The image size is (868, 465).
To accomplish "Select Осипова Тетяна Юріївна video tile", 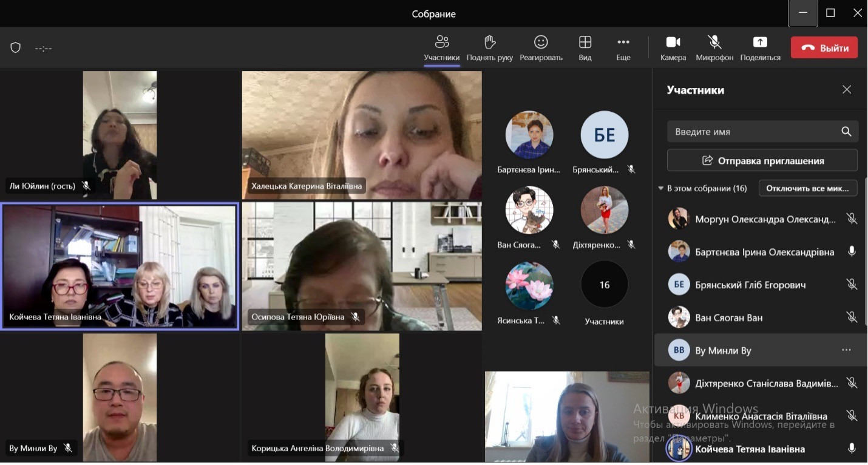I will point(362,266).
